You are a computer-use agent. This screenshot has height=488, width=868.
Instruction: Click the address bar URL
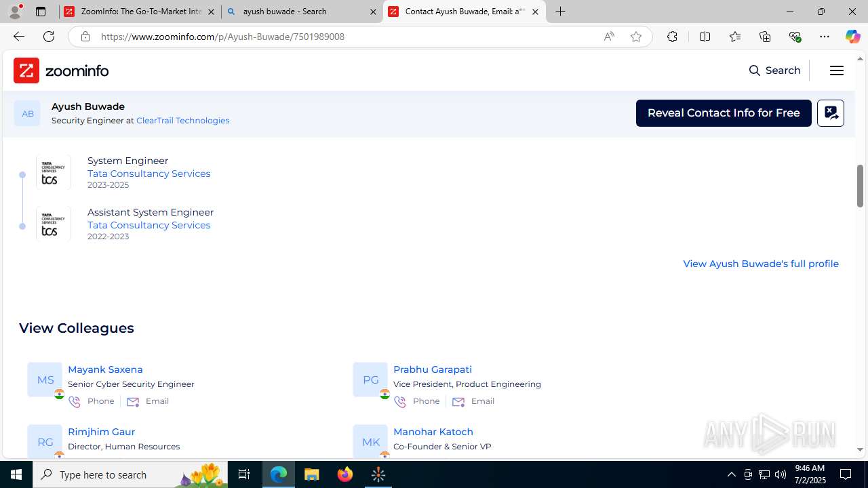[x=222, y=37]
